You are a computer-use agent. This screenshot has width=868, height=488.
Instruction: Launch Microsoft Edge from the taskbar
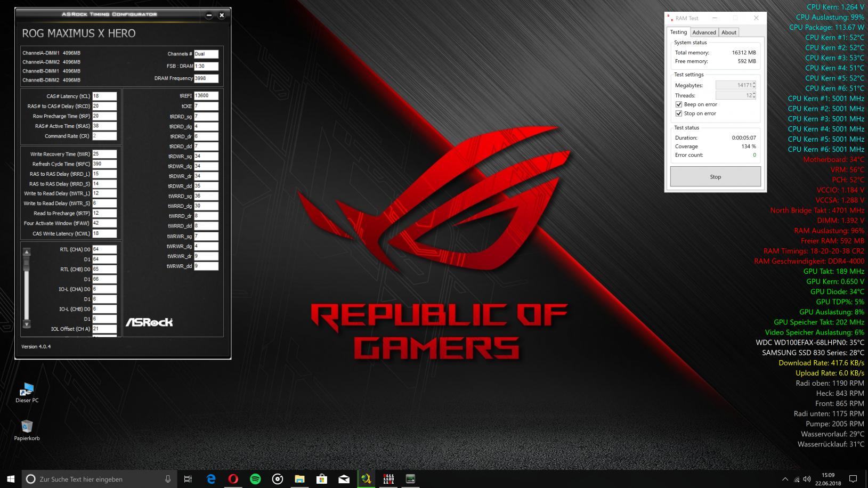tap(211, 479)
